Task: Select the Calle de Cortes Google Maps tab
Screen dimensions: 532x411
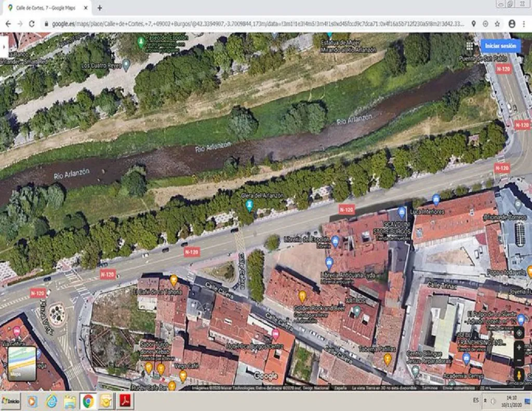Action: (46, 8)
